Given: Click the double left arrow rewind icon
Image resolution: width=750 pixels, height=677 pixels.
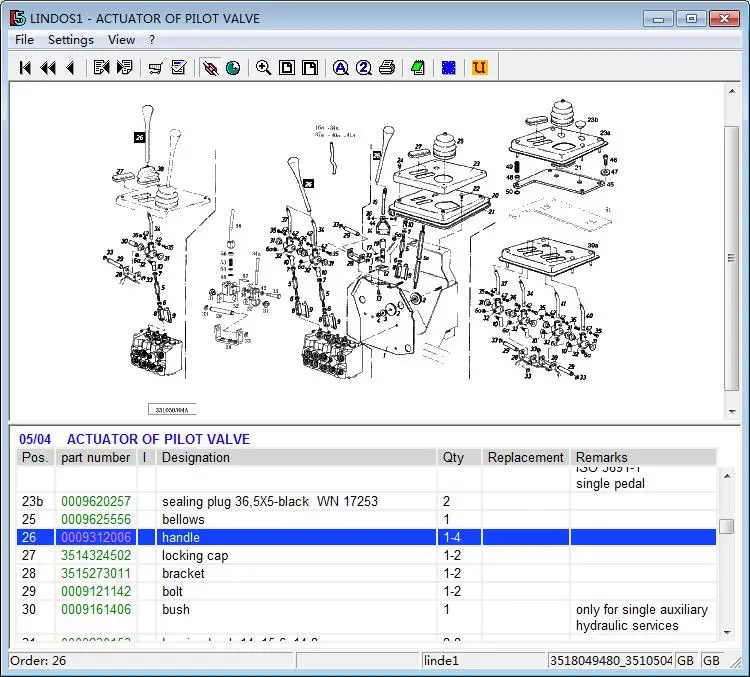Looking at the screenshot, I should point(48,67).
